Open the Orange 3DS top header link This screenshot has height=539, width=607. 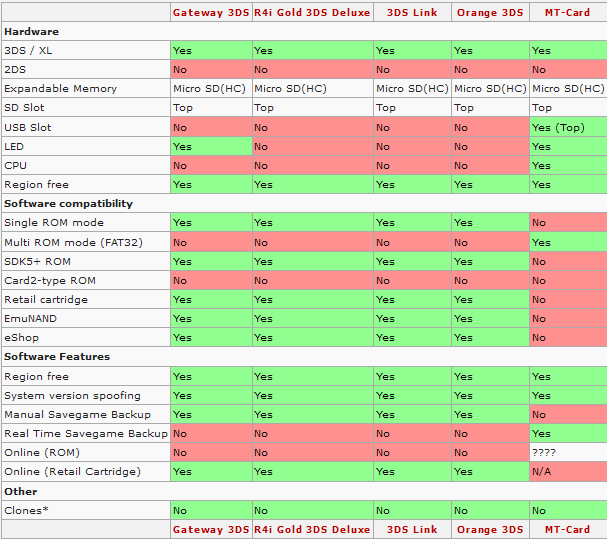click(490, 12)
